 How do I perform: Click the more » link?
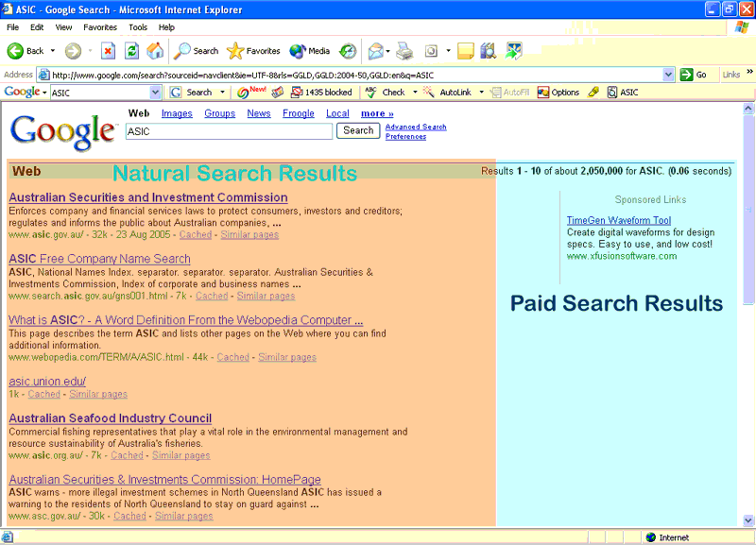pos(377,113)
